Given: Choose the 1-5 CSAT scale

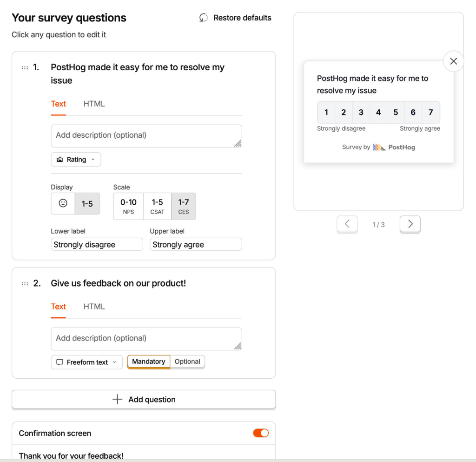Looking at the screenshot, I should (x=157, y=206).
